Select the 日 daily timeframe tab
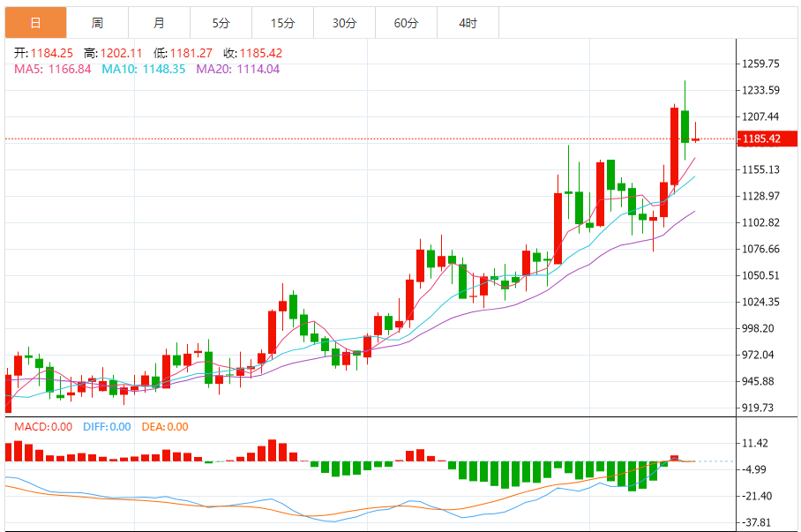This screenshot has width=801, height=532. [36, 23]
